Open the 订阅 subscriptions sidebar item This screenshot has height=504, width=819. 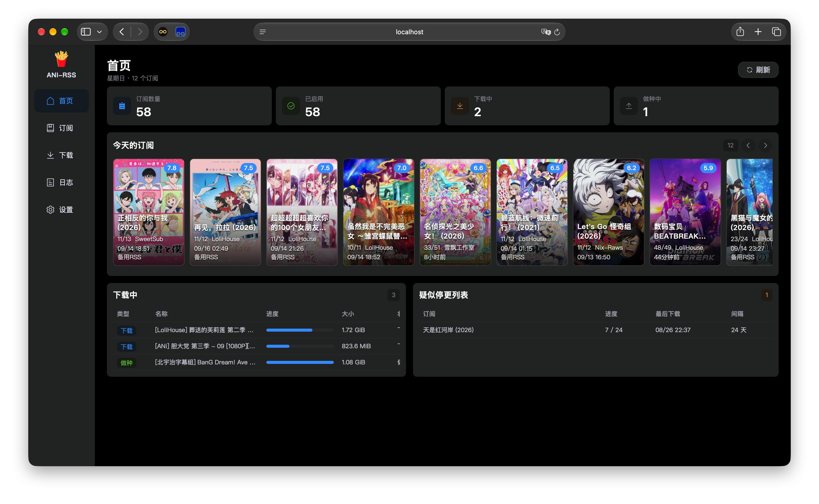pos(61,128)
